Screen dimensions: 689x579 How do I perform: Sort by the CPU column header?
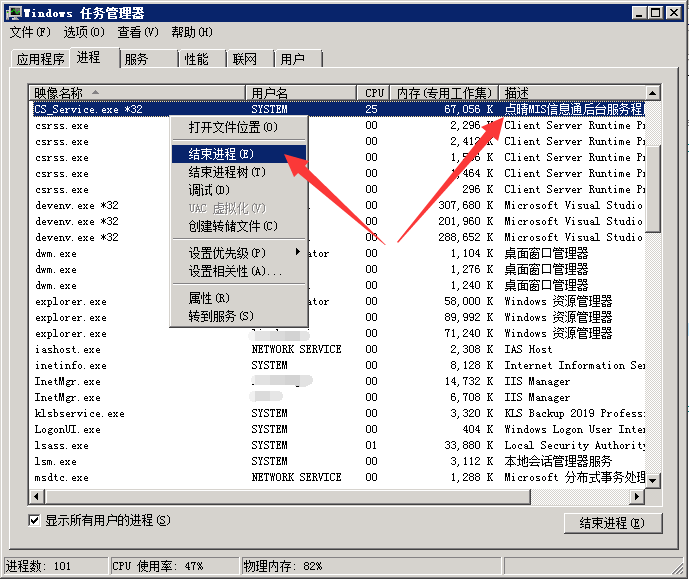pos(374,93)
